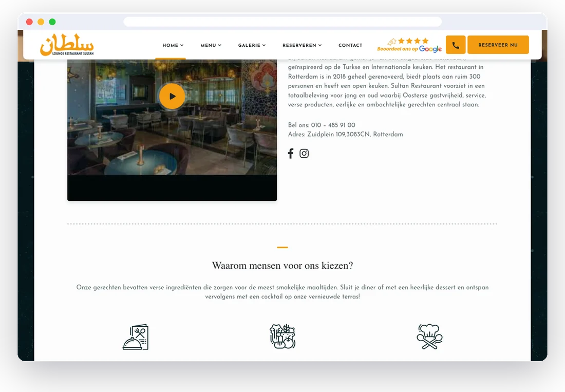Click the fresh vegetables ingredients icon
Viewport: 565px width, 392px height.
click(282, 336)
